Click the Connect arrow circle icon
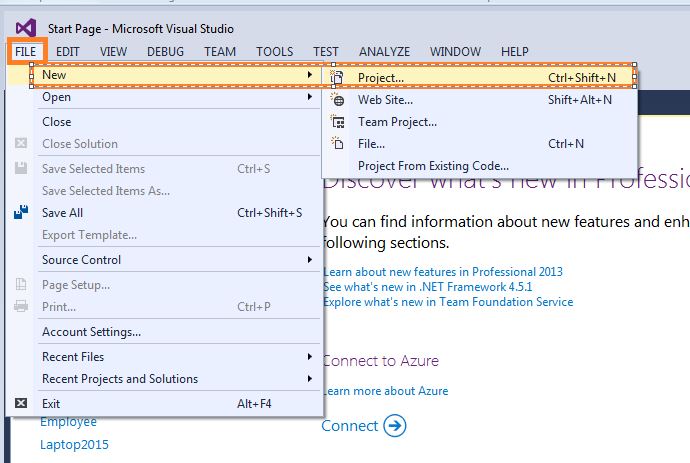Screen dimensions: 690x463 coord(395,426)
